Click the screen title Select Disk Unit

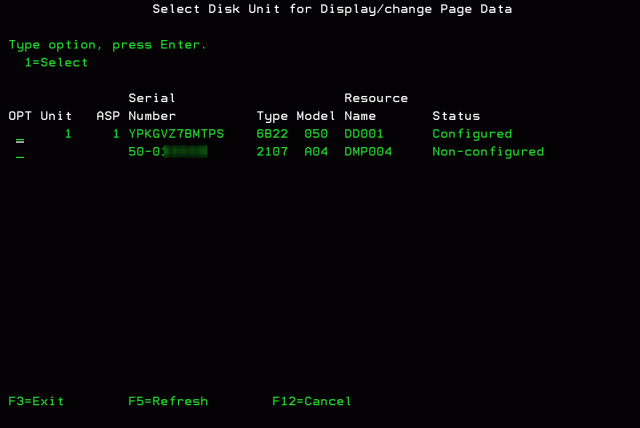pyautogui.click(x=320, y=9)
